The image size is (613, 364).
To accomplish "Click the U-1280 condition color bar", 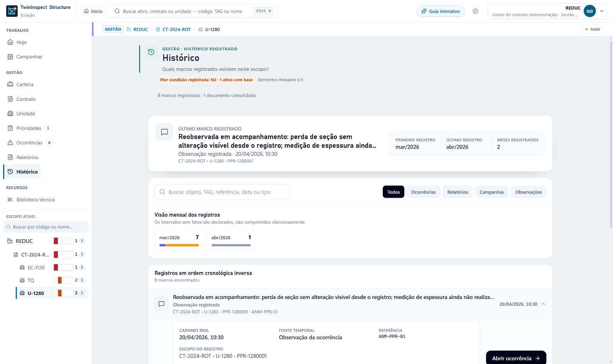I will click(x=64, y=293).
